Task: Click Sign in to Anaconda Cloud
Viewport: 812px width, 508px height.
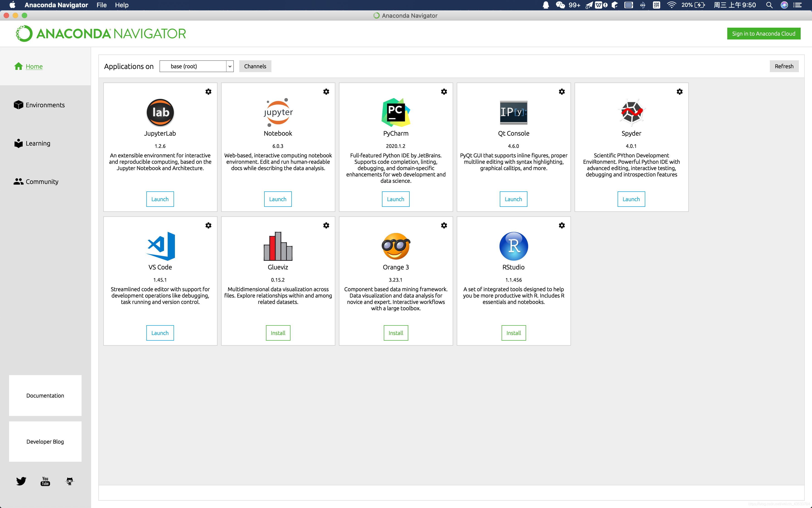Action: point(763,34)
